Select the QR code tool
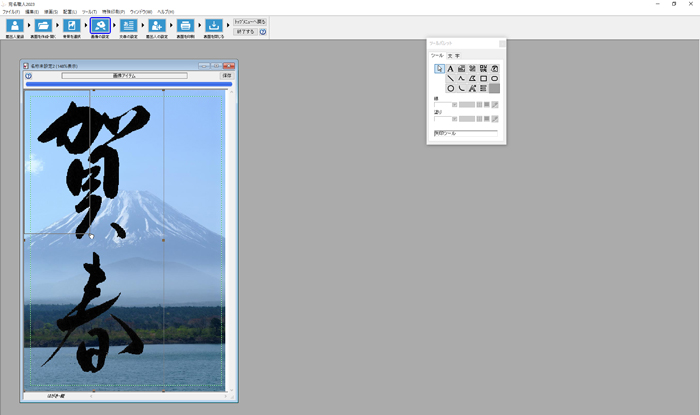The height and width of the screenshot is (415, 700). (483, 68)
